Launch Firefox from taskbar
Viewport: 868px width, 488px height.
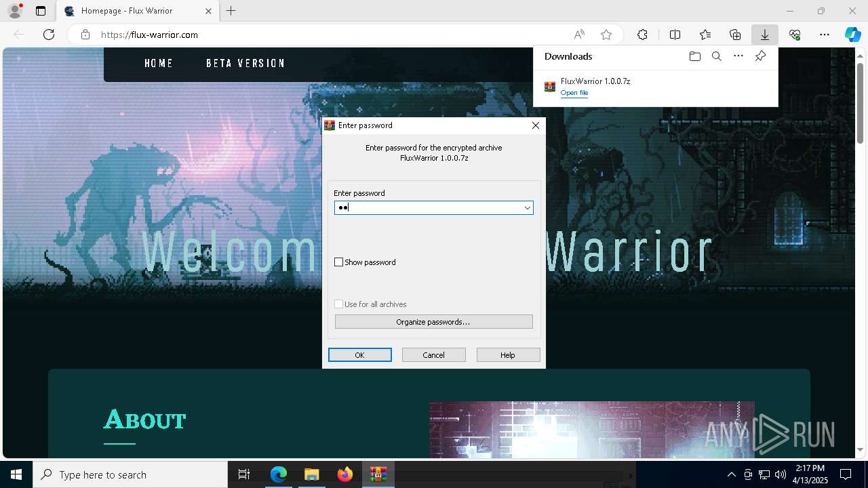coord(344,474)
